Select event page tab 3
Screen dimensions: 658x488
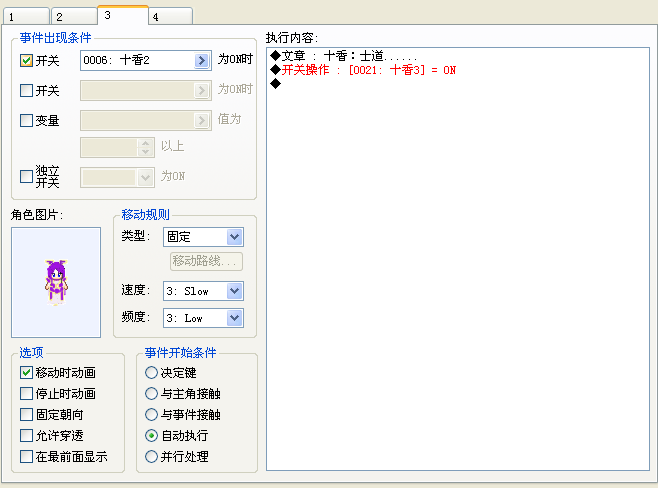click(123, 15)
